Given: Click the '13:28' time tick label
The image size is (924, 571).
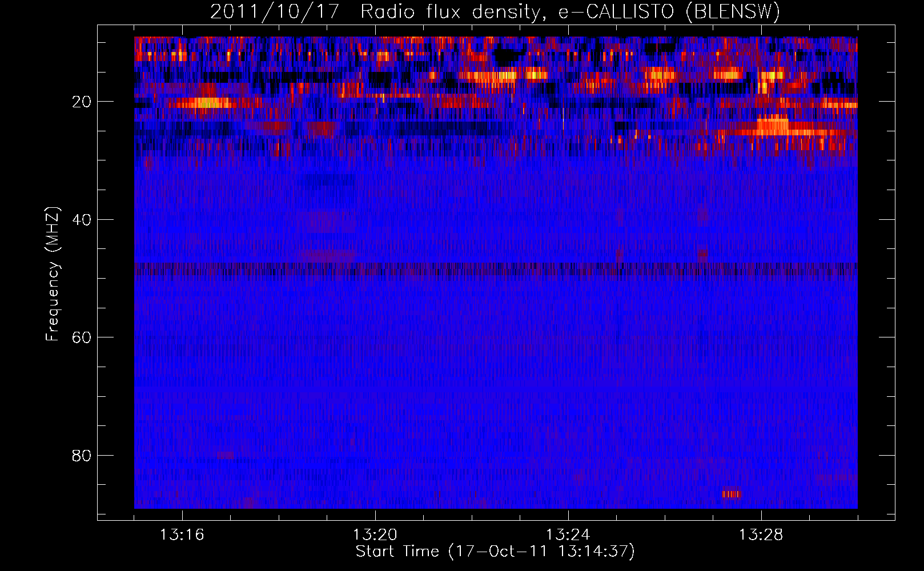Looking at the screenshot, I should coord(761,535).
